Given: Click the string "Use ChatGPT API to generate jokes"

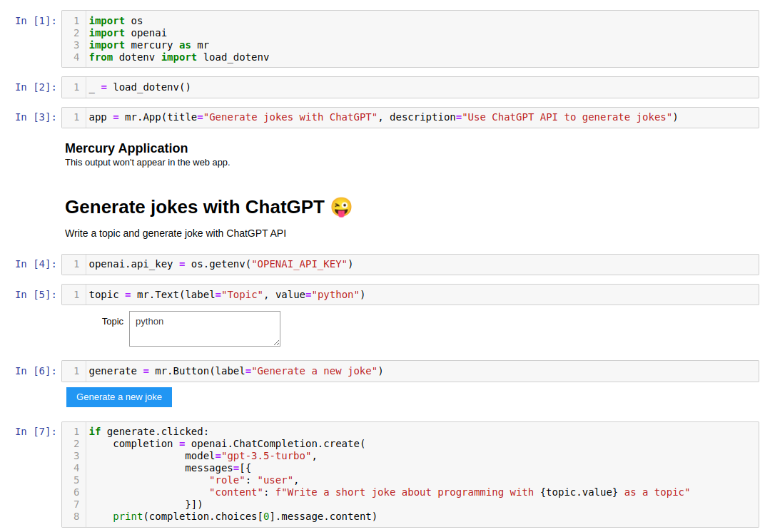Looking at the screenshot, I should pos(567,118).
